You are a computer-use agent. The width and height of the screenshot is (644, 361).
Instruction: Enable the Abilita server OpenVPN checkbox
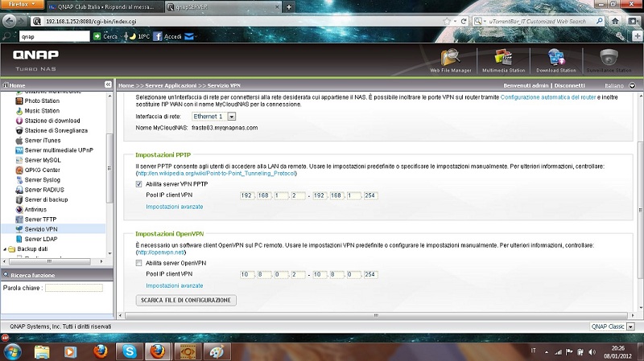pyautogui.click(x=139, y=263)
